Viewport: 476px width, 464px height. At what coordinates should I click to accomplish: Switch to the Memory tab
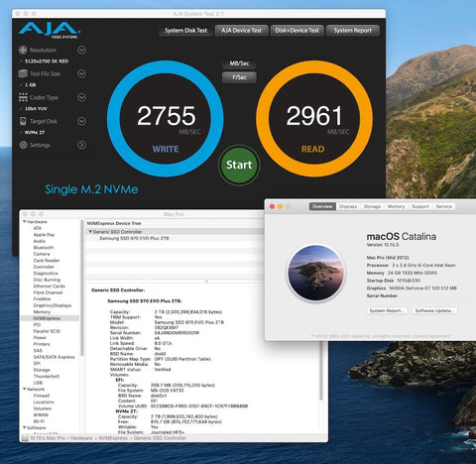396,206
